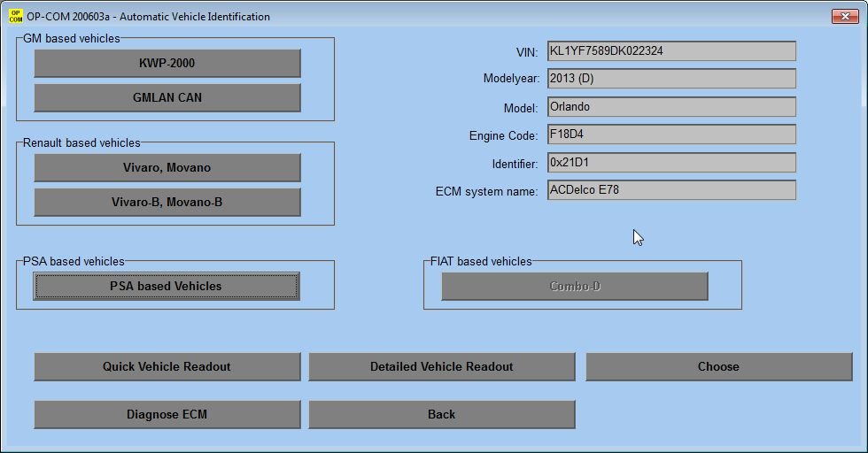Close the Automatic Vehicle Identification window
Viewport: 868px width, 453px height.
tap(844, 16)
